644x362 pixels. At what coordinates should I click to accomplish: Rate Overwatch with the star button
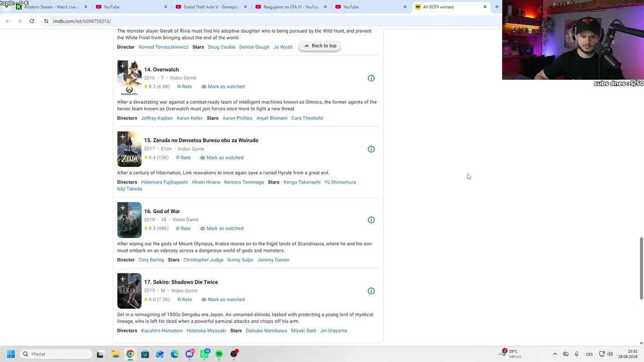pyautogui.click(x=184, y=86)
